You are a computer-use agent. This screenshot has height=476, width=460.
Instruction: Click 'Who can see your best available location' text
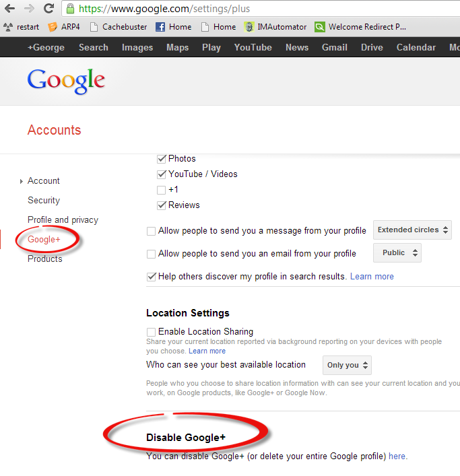pyautogui.click(x=226, y=365)
